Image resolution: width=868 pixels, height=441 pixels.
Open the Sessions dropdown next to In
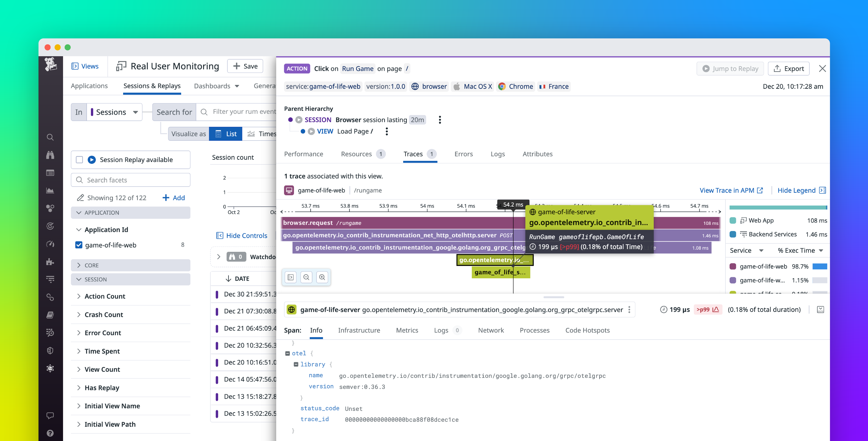[x=115, y=112]
